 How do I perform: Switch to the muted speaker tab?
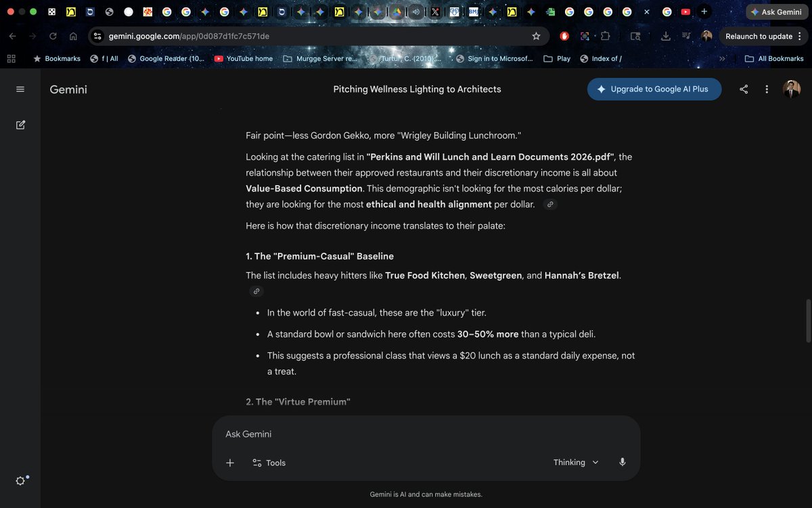coord(415,12)
